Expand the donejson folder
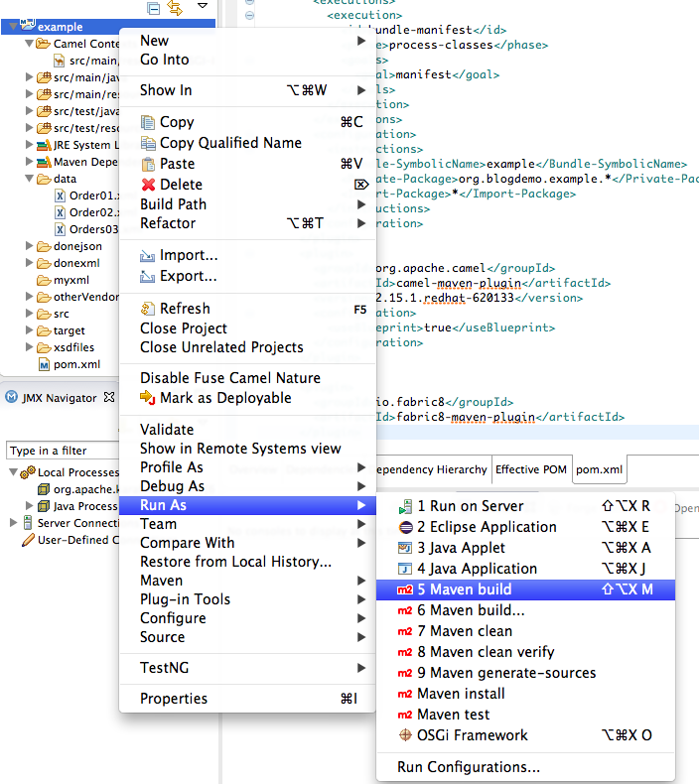The height and width of the screenshot is (784, 699). click(30, 245)
